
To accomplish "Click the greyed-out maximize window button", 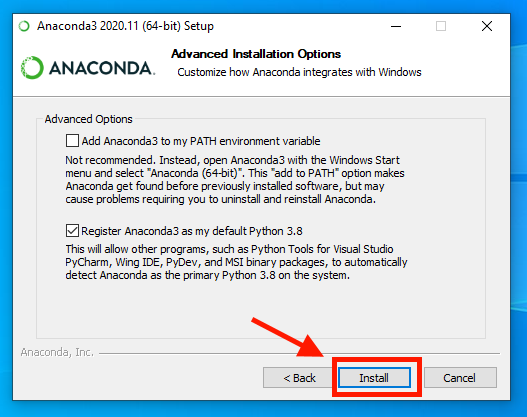I will pos(441,26).
